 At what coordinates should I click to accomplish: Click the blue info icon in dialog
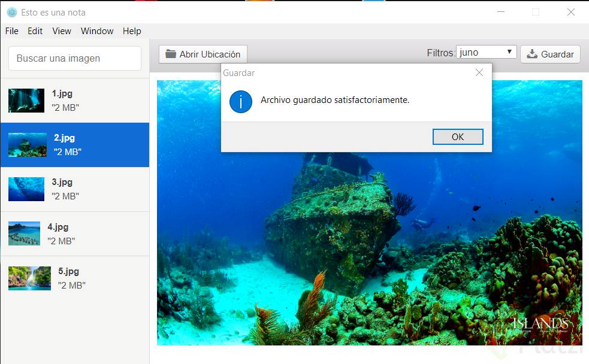[241, 102]
